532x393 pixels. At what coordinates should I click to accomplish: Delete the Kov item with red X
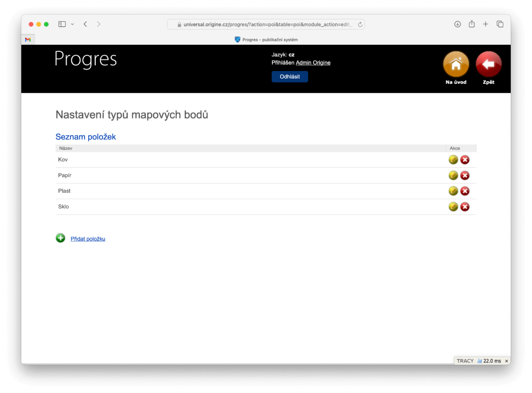tap(465, 160)
